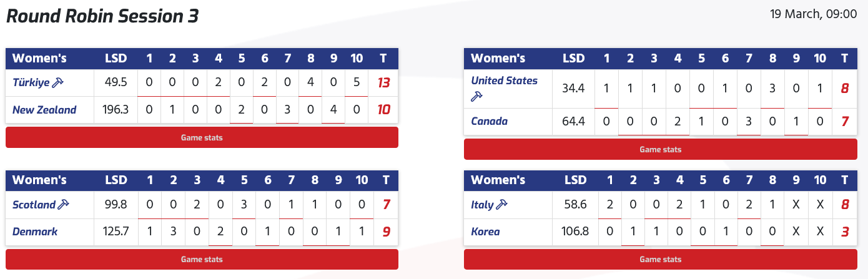Screen dimensions: 868x279
Task: Open Game stats for United States vs Canada
Action: 660,149
